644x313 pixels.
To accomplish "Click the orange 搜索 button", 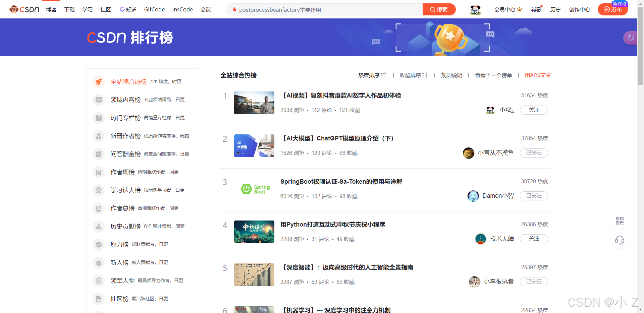I will (439, 9).
